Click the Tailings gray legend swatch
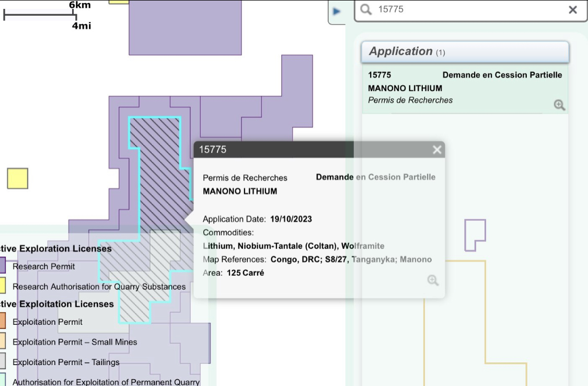This screenshot has width=588, height=386. coord(2,361)
